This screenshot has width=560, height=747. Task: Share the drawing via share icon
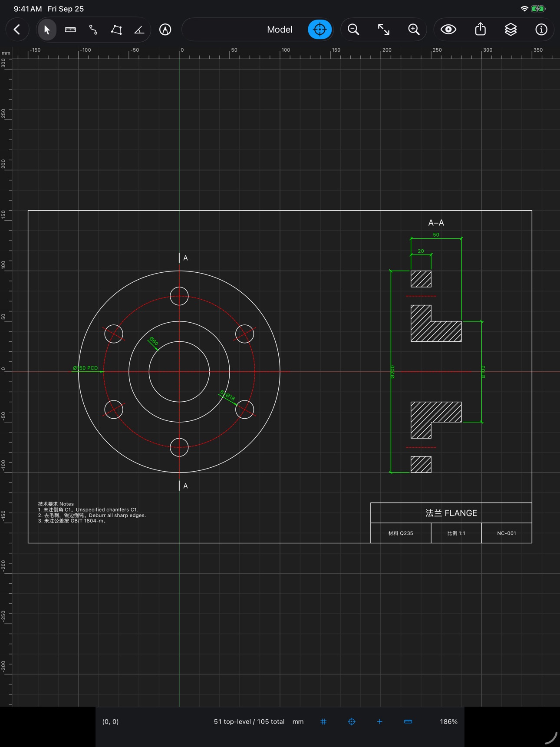click(x=481, y=30)
